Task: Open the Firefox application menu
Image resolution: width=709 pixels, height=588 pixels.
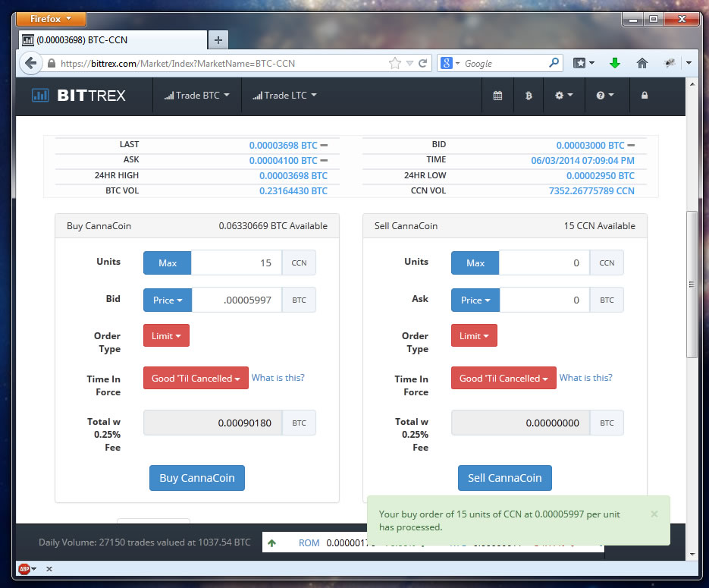Action: click(51, 19)
